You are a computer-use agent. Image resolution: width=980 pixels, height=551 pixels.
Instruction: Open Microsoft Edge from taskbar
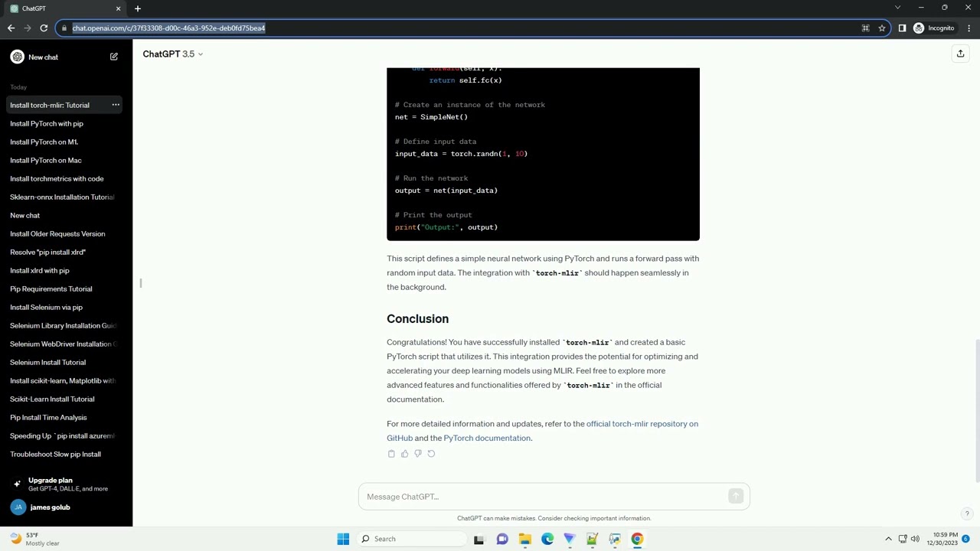pyautogui.click(x=547, y=539)
